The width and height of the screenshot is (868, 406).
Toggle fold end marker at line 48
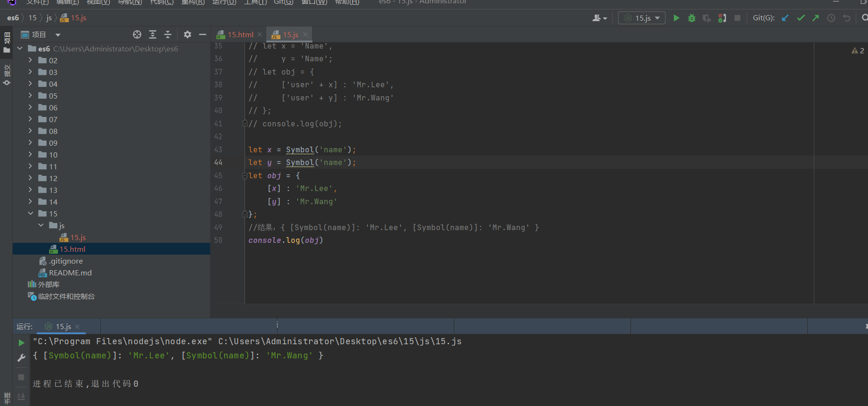pyautogui.click(x=245, y=214)
